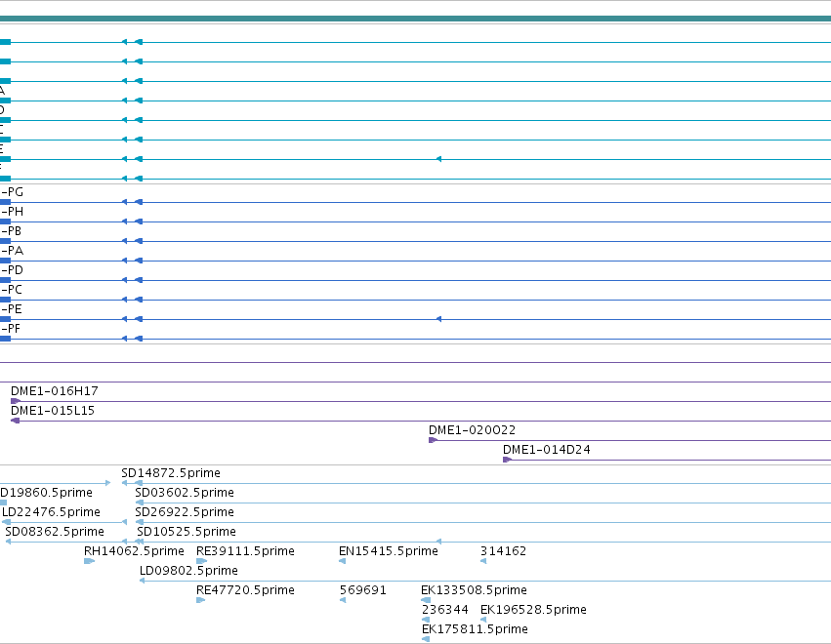Click the 569691 feature label

[363, 590]
